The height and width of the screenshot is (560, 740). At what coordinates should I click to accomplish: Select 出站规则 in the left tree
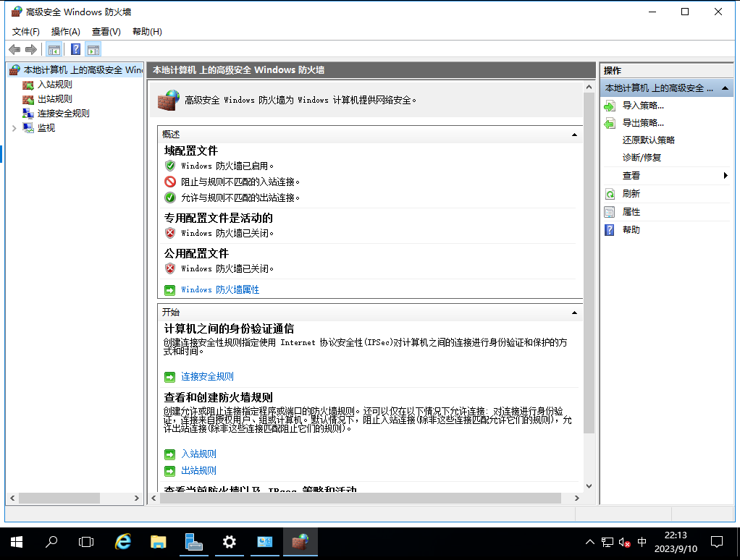click(x=55, y=99)
